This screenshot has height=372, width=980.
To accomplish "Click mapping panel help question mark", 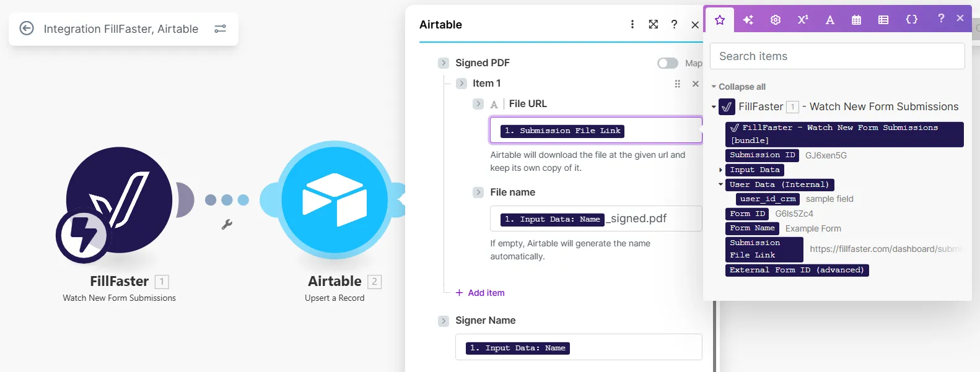I will coord(941,19).
